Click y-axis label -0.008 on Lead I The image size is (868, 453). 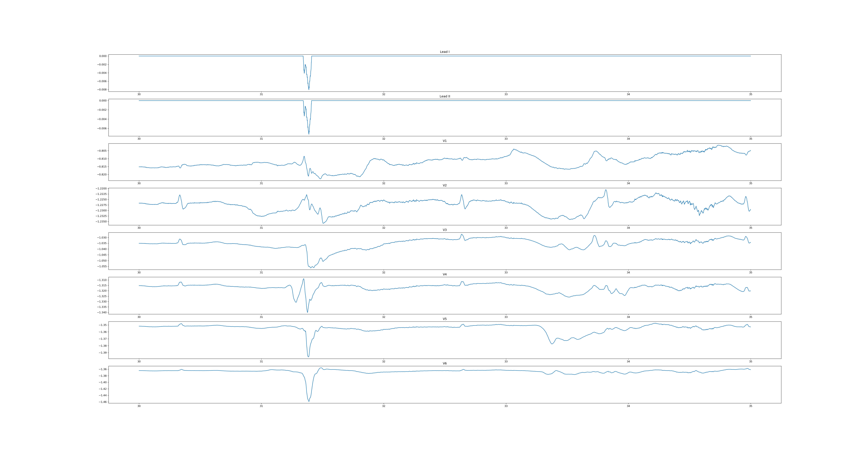102,90
